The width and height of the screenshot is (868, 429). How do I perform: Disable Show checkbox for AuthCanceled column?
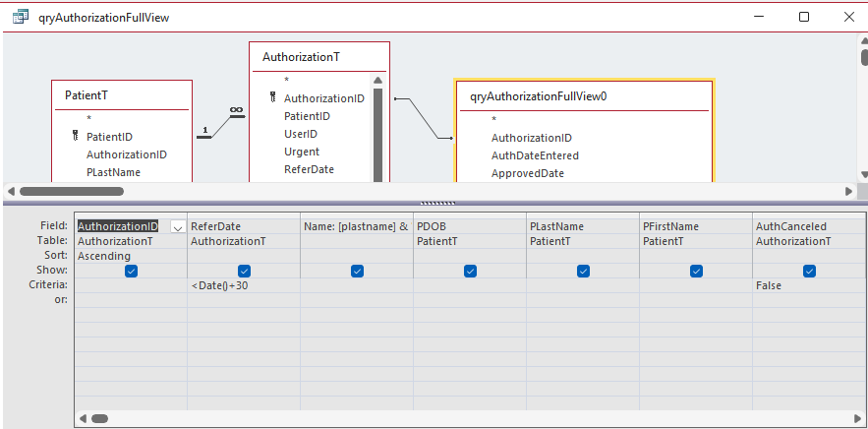coord(809,272)
